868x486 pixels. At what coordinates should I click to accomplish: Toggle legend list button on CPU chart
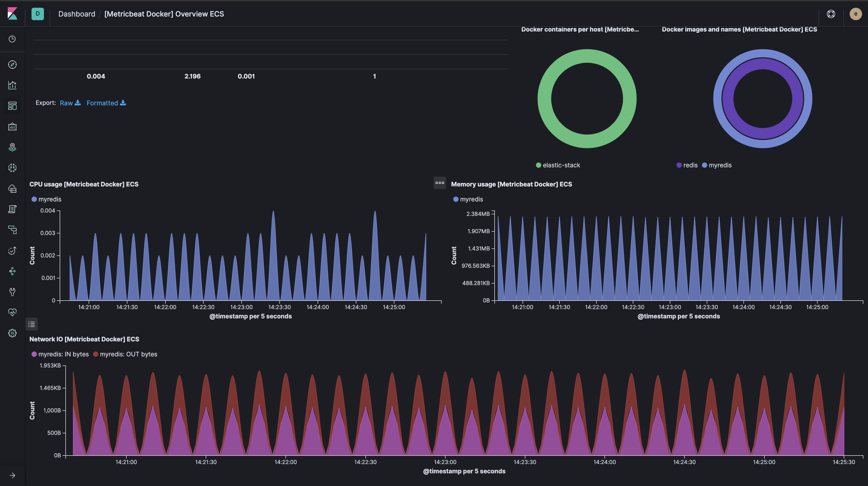pyautogui.click(x=32, y=324)
